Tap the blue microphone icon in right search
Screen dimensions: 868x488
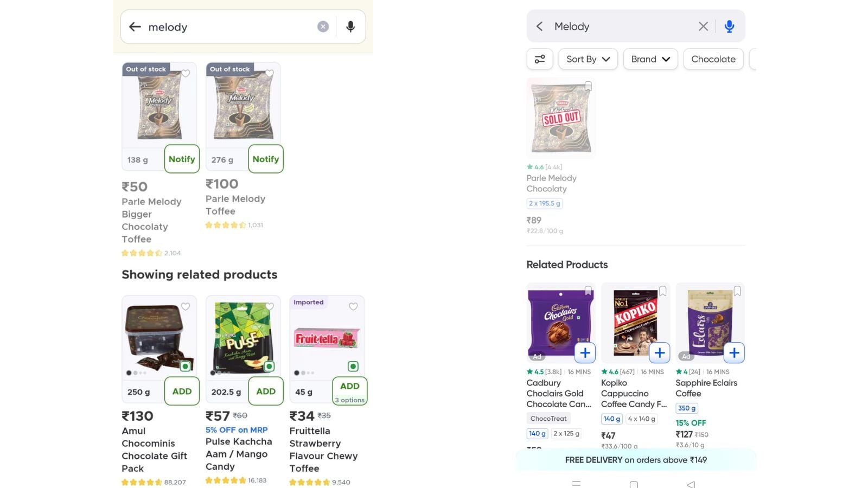(729, 26)
